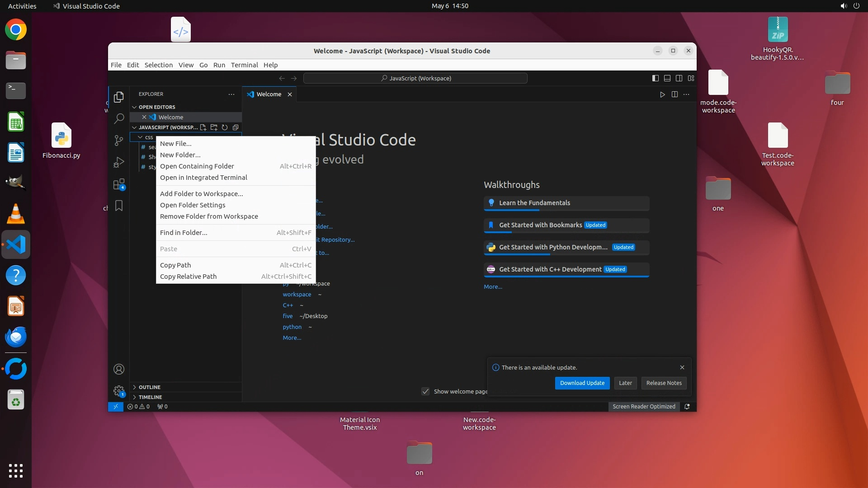Click Collapse Folders in Explorer icon
The height and width of the screenshot is (488, 868).
click(236, 127)
